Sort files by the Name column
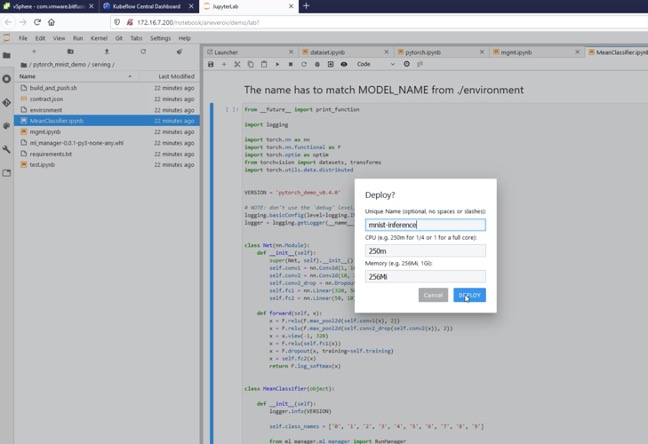 coord(76,76)
